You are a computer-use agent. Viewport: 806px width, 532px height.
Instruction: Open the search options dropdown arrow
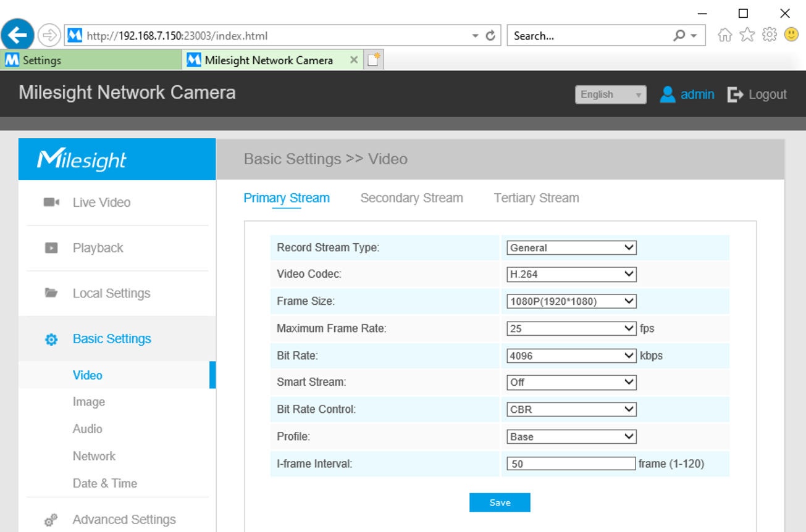694,36
